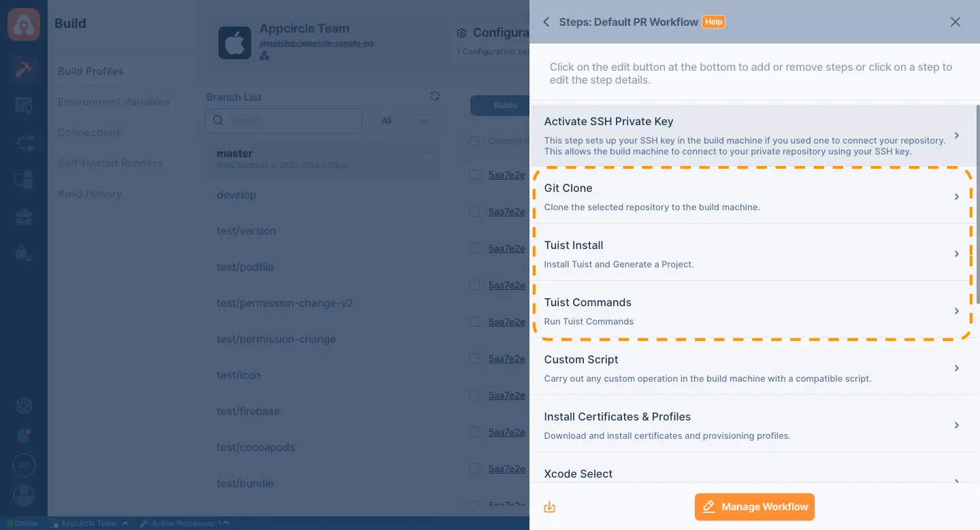Expand the Git Clone step
Screen dimensions: 980x530
coord(753,197)
